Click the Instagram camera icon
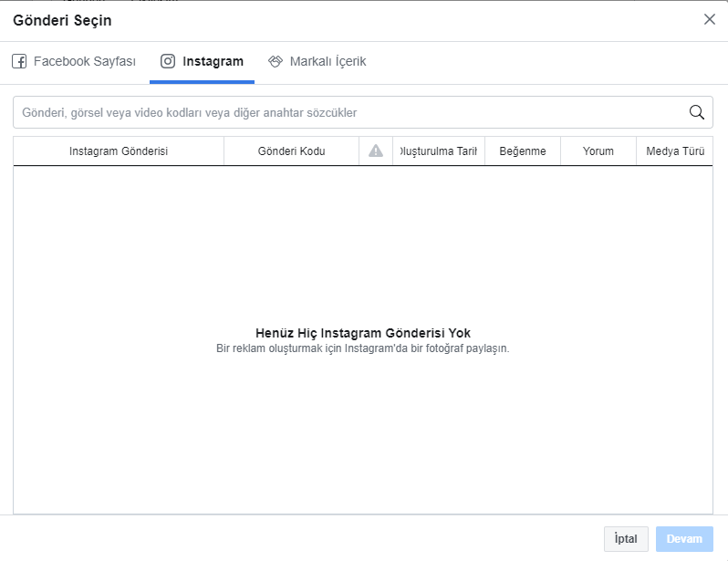 tap(168, 61)
